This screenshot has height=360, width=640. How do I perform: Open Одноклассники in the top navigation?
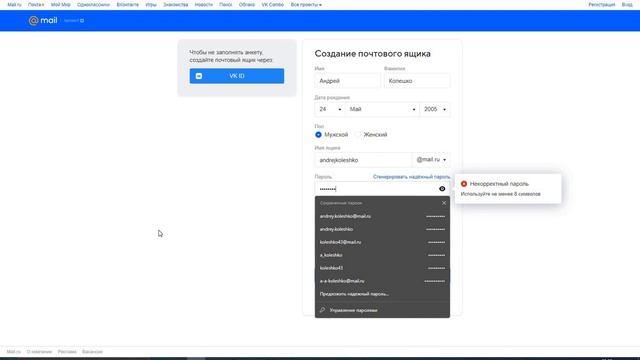pos(93,5)
